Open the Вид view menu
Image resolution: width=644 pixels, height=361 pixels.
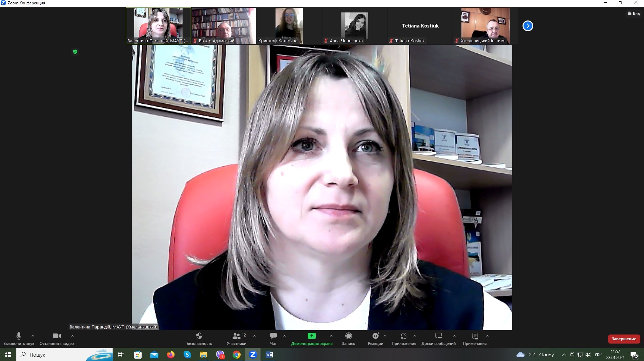[x=633, y=13]
